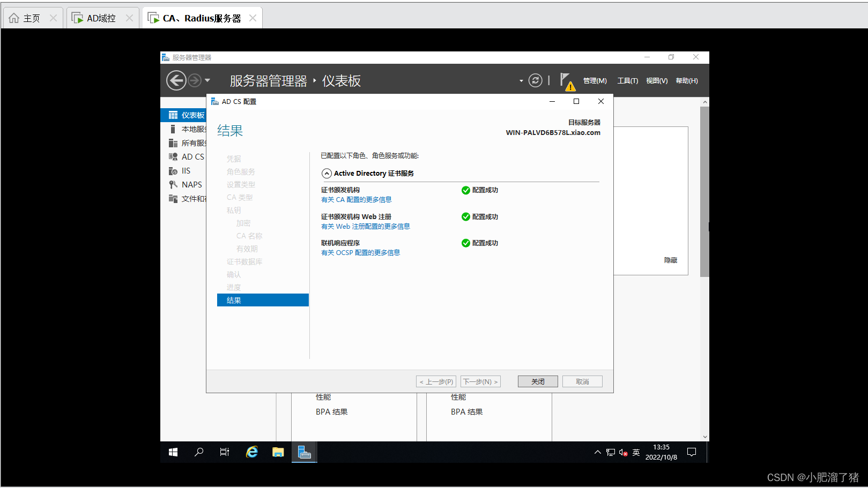The image size is (868, 488).
Task: Open the notifications flag with warning
Action: click(x=567, y=81)
